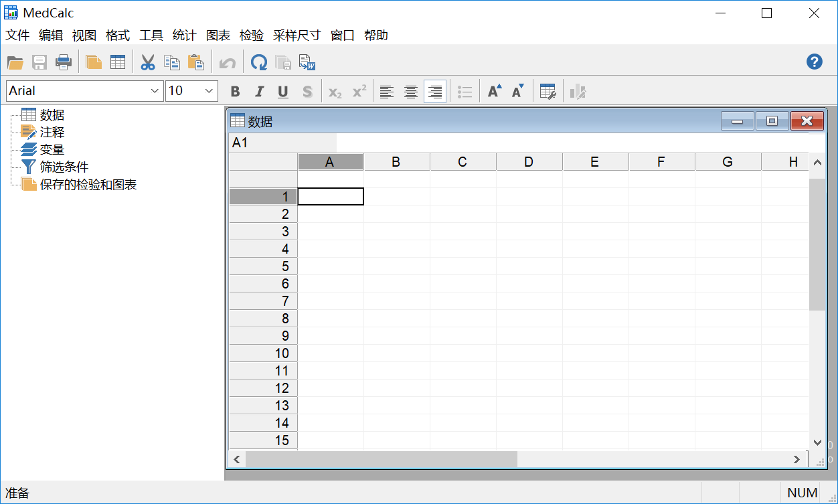The height and width of the screenshot is (504, 838).
Task: Toggle Subscript formatting
Action: [335, 92]
